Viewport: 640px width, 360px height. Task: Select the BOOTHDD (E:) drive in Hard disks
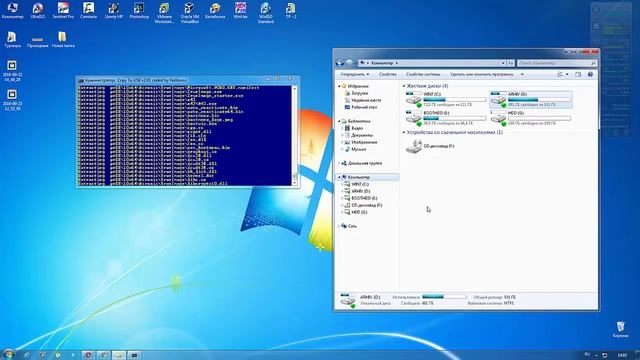(447, 118)
